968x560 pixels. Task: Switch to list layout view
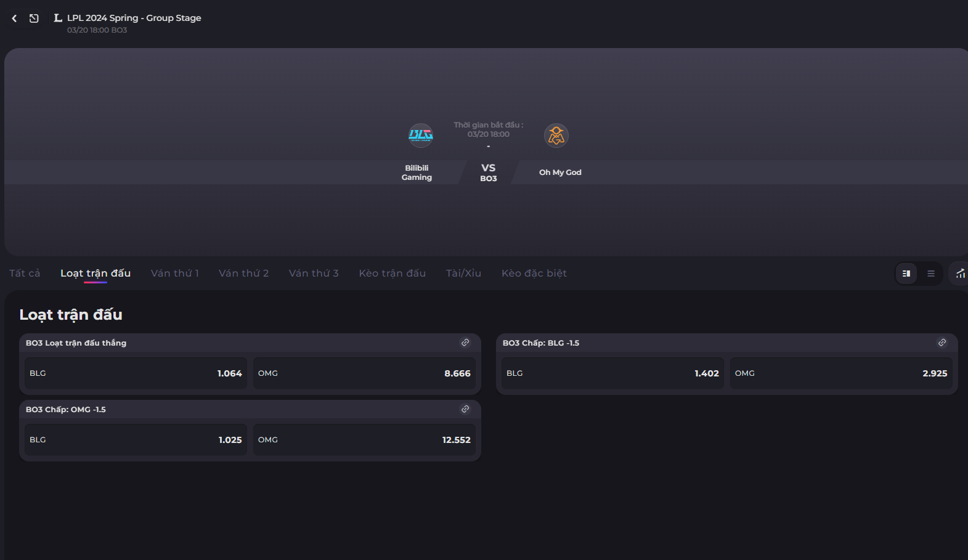[931, 274]
